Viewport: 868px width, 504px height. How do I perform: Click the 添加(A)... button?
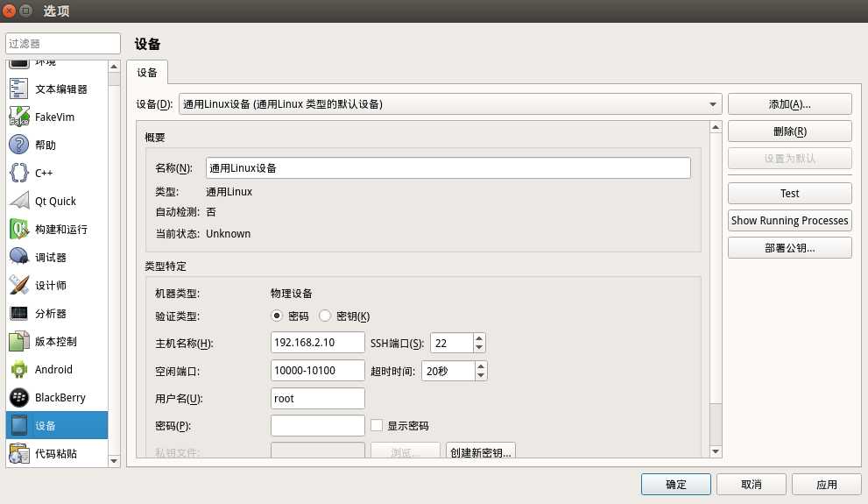[789, 104]
